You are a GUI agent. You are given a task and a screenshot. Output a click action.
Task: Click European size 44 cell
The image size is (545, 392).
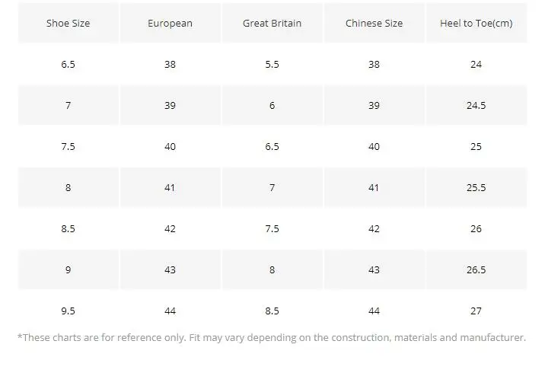[170, 311]
